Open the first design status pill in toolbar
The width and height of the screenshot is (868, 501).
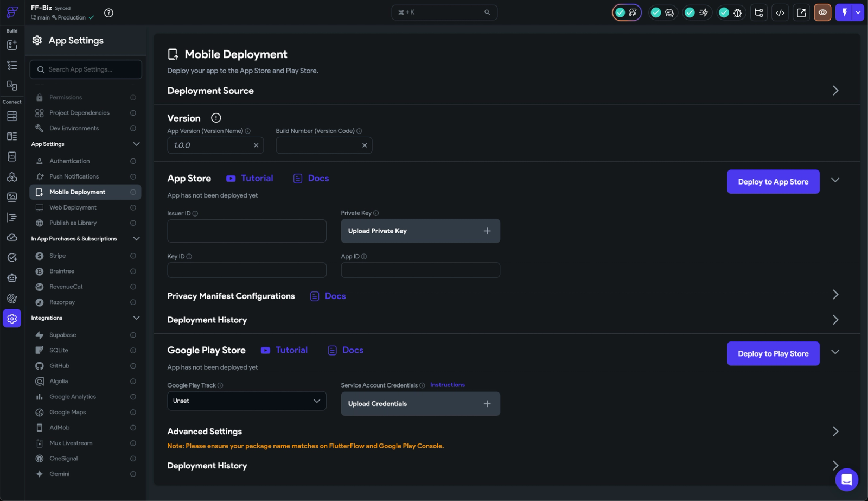[627, 12]
